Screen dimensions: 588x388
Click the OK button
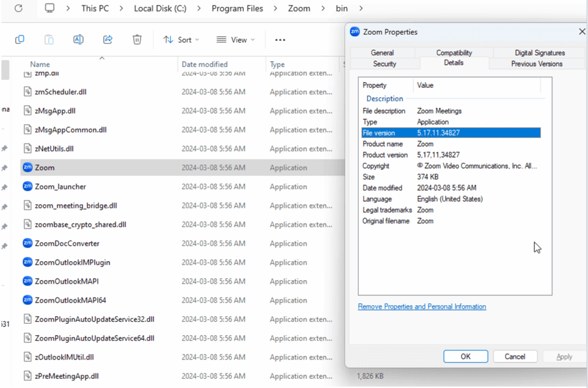coord(465,356)
